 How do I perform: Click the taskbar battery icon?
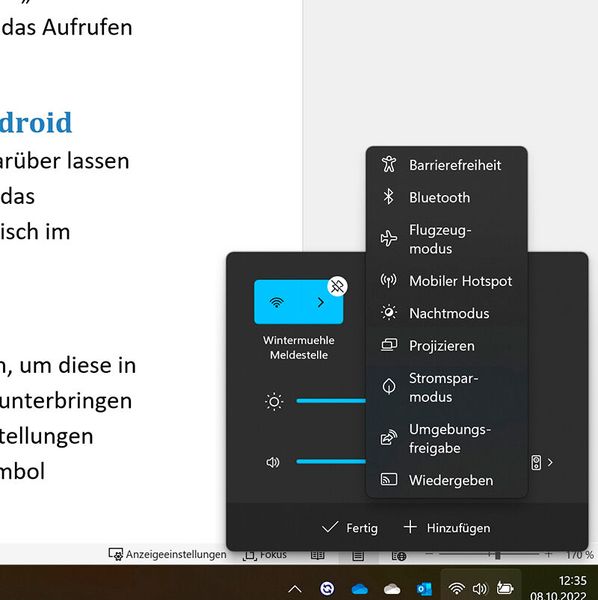tap(505, 587)
